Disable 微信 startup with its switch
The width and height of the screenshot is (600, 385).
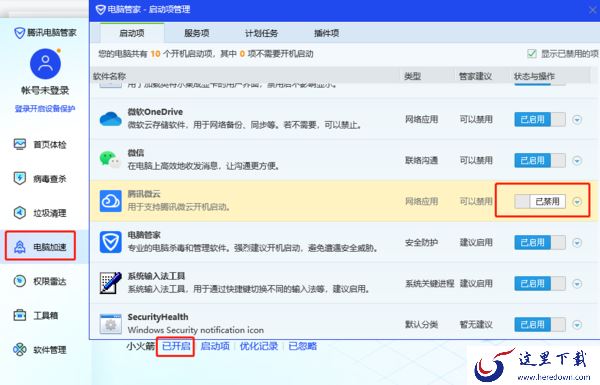click(x=540, y=160)
